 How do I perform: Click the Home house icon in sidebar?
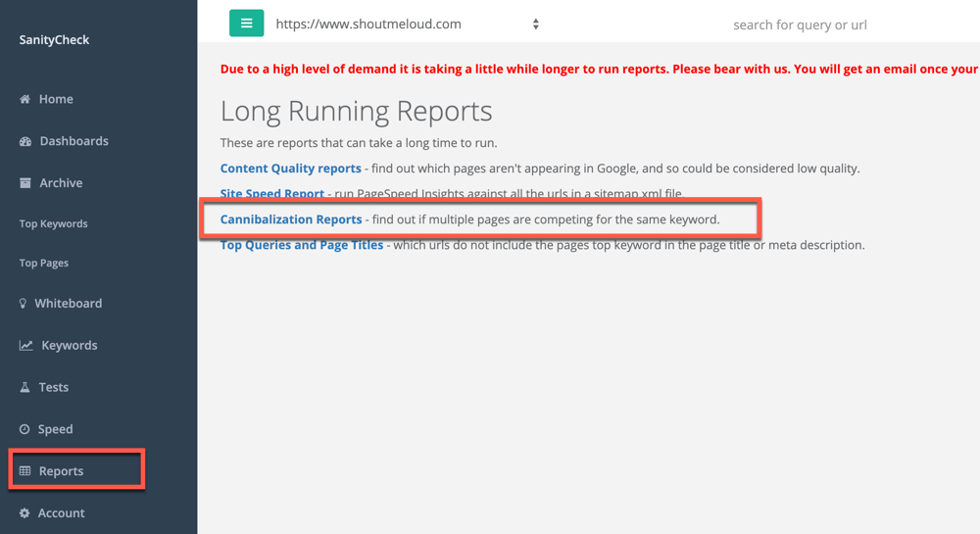click(25, 99)
